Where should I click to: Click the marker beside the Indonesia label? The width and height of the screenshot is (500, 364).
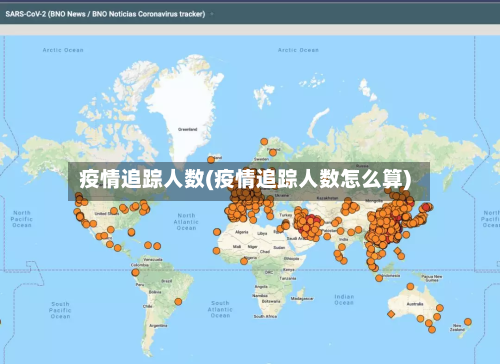[379, 278]
